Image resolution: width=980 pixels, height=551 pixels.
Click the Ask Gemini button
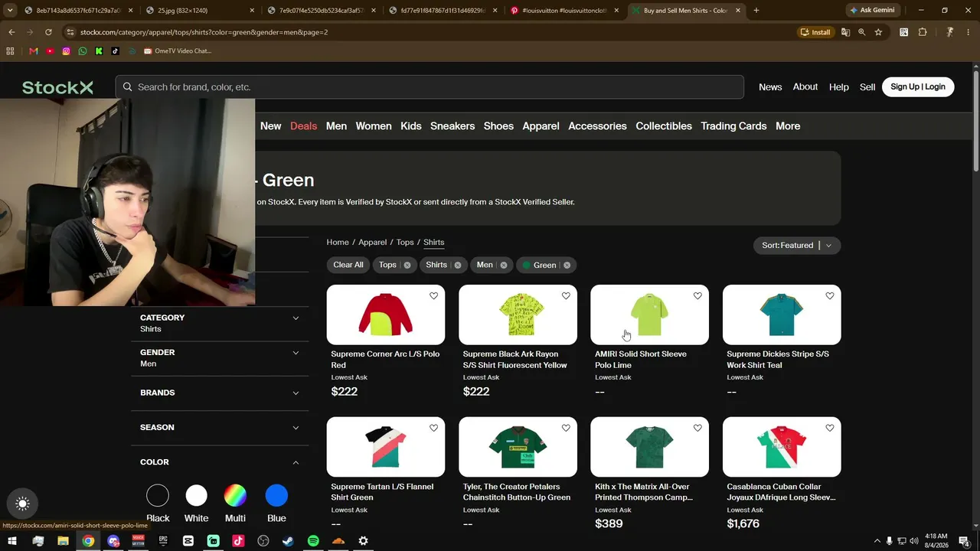click(872, 11)
